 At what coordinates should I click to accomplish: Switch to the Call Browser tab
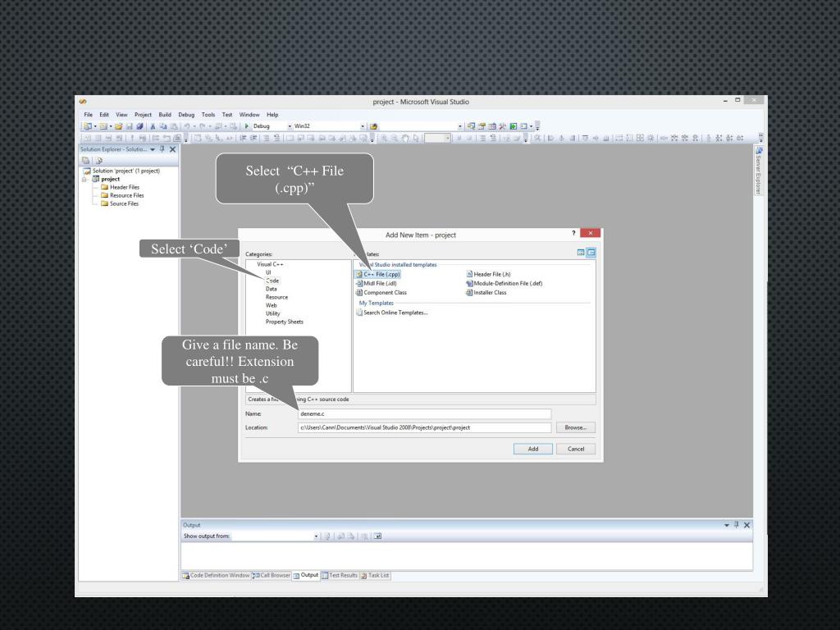pos(272,575)
